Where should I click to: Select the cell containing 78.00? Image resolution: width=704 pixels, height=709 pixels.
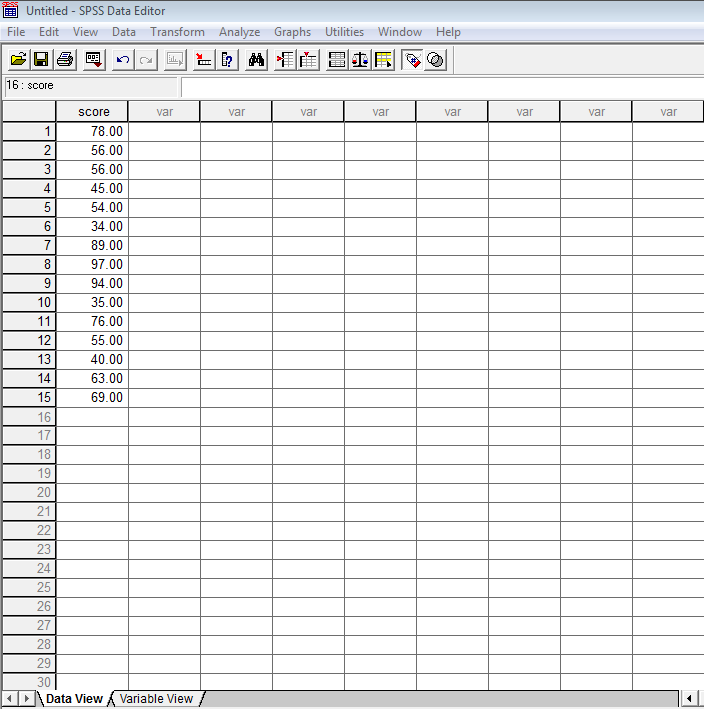coord(92,132)
